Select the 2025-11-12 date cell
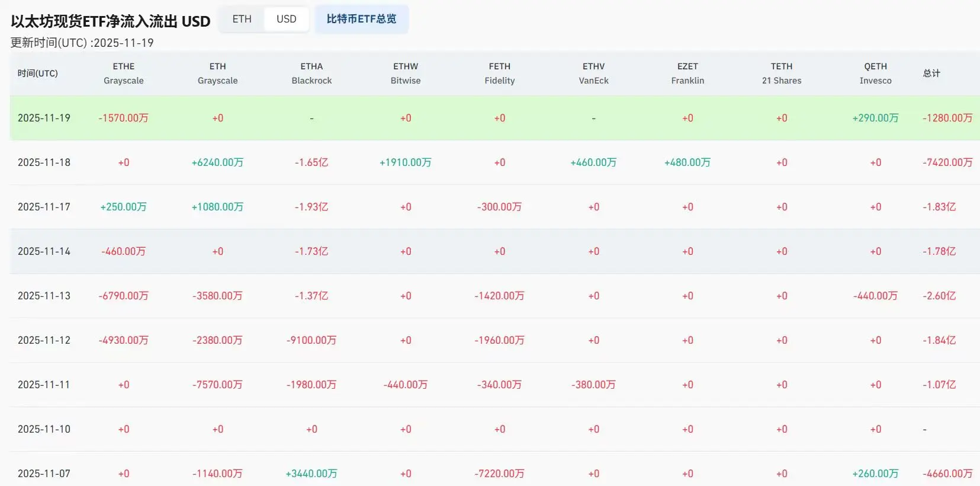Viewport: 980px width, 486px height. point(44,340)
